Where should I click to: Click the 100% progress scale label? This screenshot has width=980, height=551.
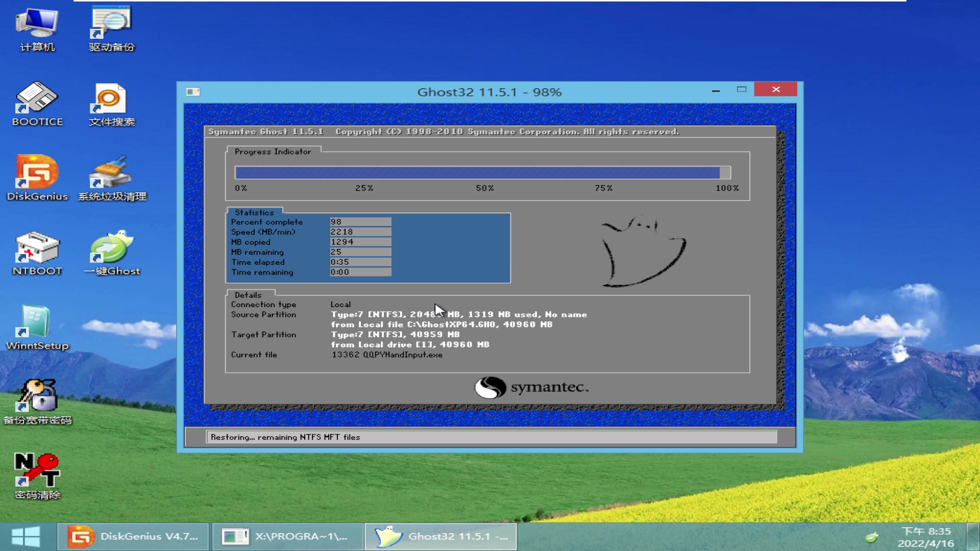[727, 188]
